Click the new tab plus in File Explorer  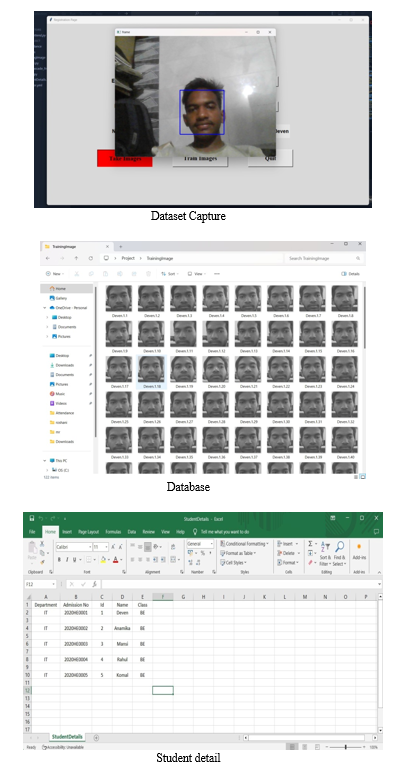coord(121,247)
